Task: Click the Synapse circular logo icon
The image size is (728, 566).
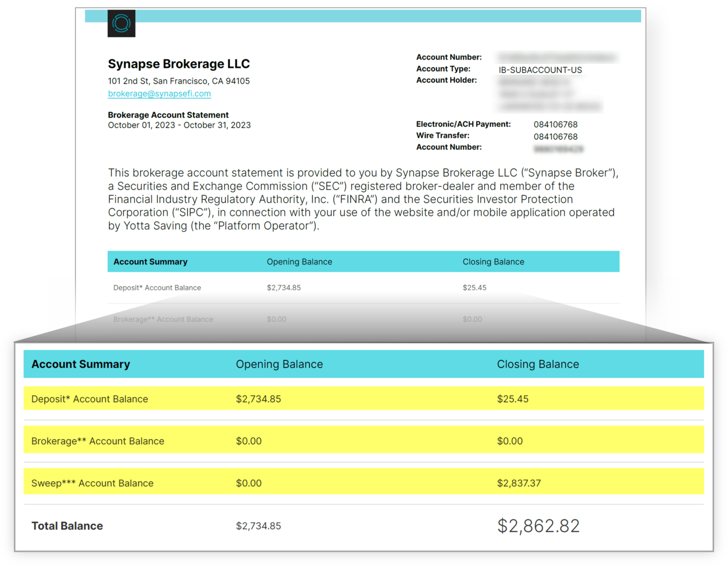Action: click(x=121, y=23)
